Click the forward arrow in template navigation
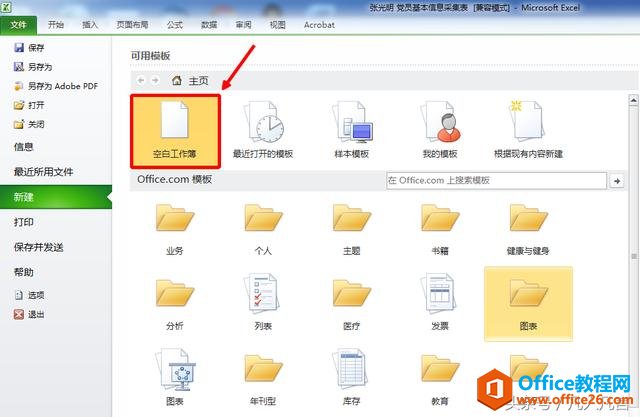Image resolution: width=640 pixels, height=417 pixels. tap(155, 80)
